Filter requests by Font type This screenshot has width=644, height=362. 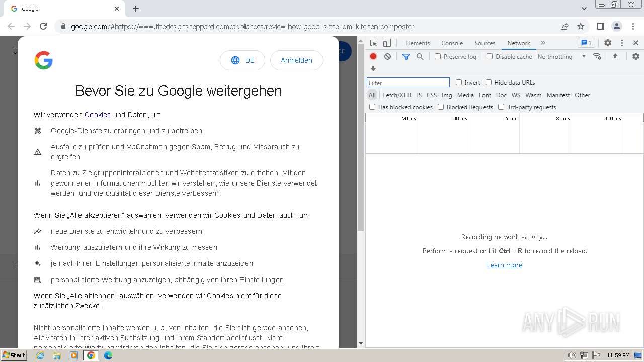click(x=485, y=95)
